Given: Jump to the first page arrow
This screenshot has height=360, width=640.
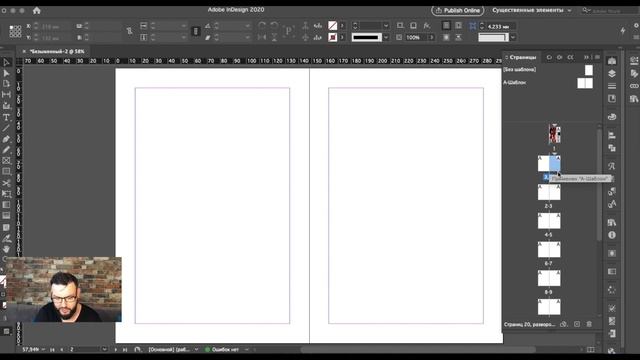Looking at the screenshot, I should 52,349.
